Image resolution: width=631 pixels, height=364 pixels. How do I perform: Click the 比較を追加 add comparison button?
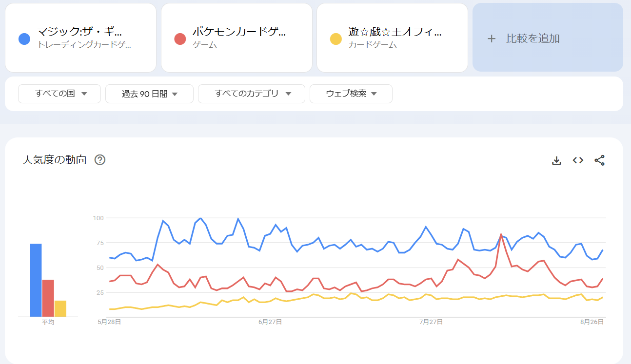click(548, 38)
